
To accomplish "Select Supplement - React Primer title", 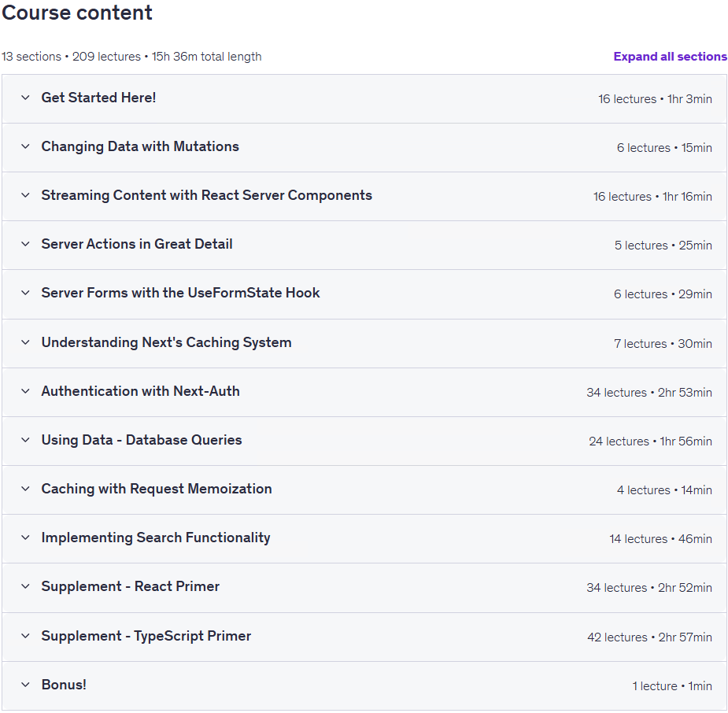I will [131, 586].
